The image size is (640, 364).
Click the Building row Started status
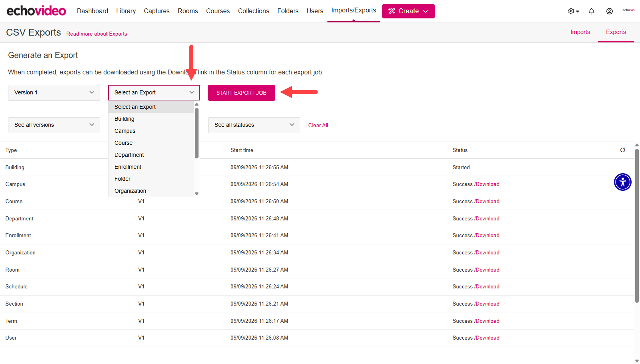click(x=461, y=168)
